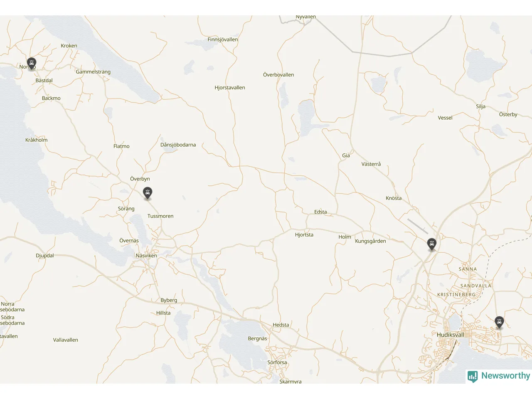
Task: Select the Överbovallen map label
Action: point(278,75)
